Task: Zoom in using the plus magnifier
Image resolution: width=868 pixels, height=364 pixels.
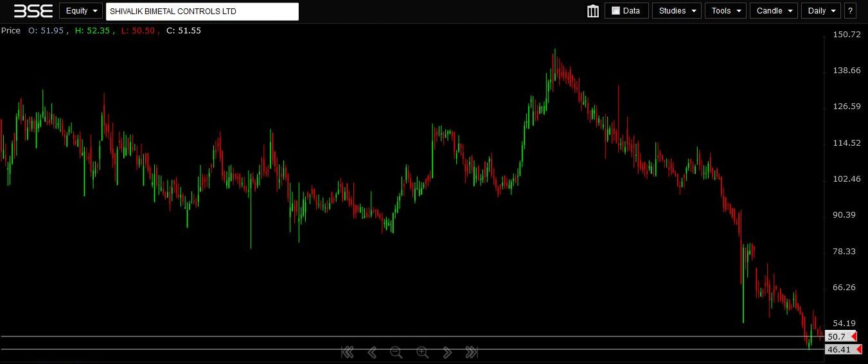Action: (x=422, y=352)
